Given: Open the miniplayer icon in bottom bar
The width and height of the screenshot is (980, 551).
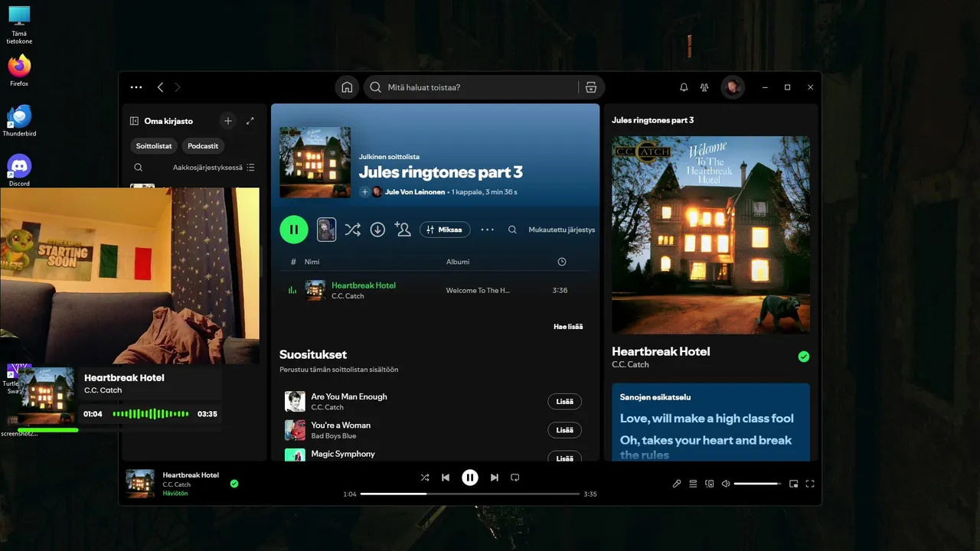Looking at the screenshot, I should click(x=794, y=484).
